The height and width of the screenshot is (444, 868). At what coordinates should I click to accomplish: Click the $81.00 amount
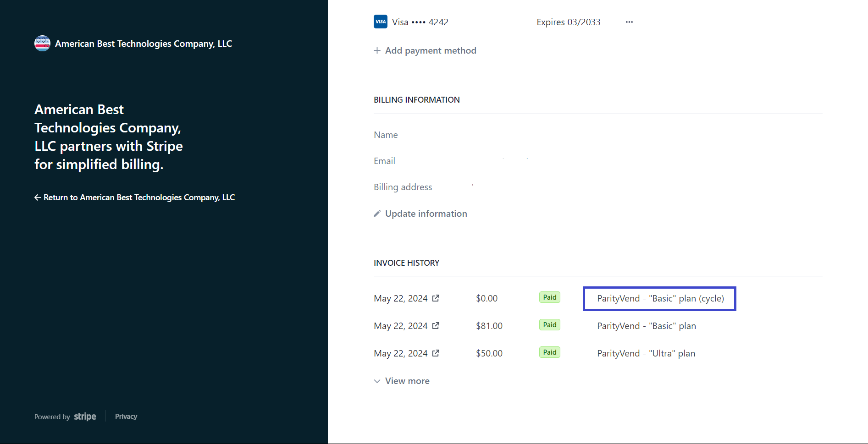(x=489, y=326)
